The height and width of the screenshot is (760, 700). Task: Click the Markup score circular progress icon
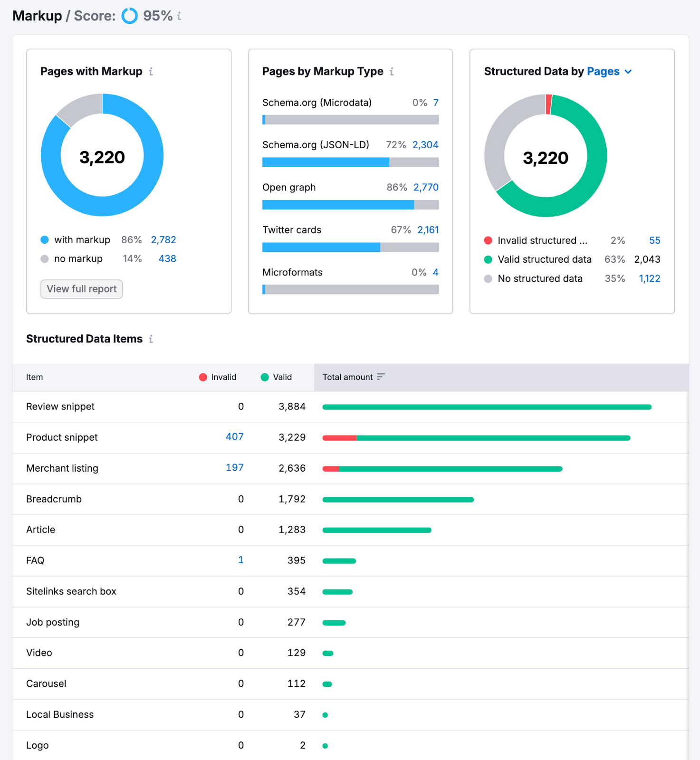point(129,16)
